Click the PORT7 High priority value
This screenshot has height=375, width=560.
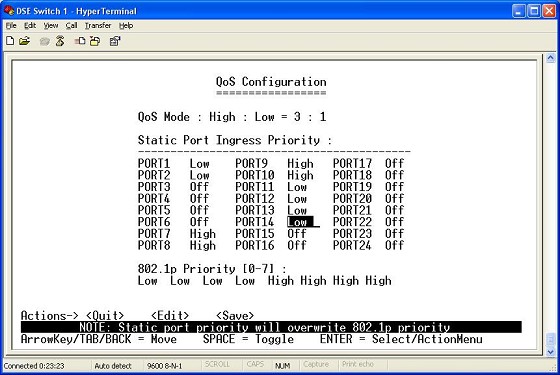click(x=202, y=234)
